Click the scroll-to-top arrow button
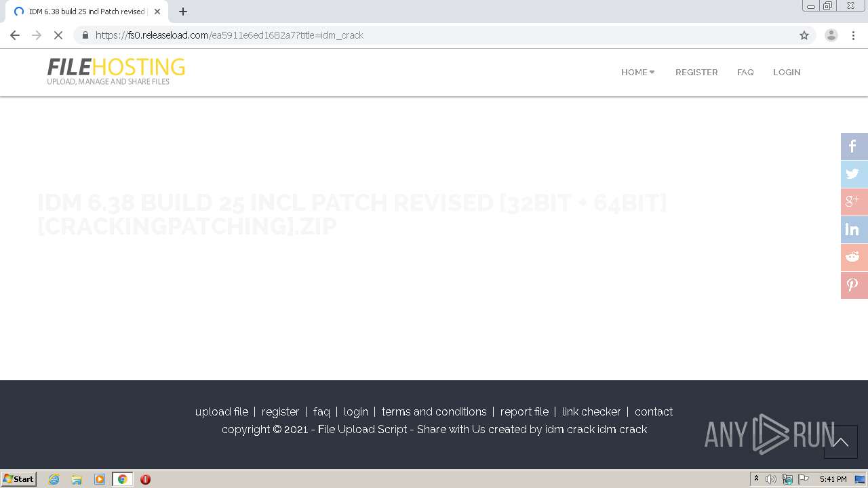The width and height of the screenshot is (868, 488). [841, 442]
